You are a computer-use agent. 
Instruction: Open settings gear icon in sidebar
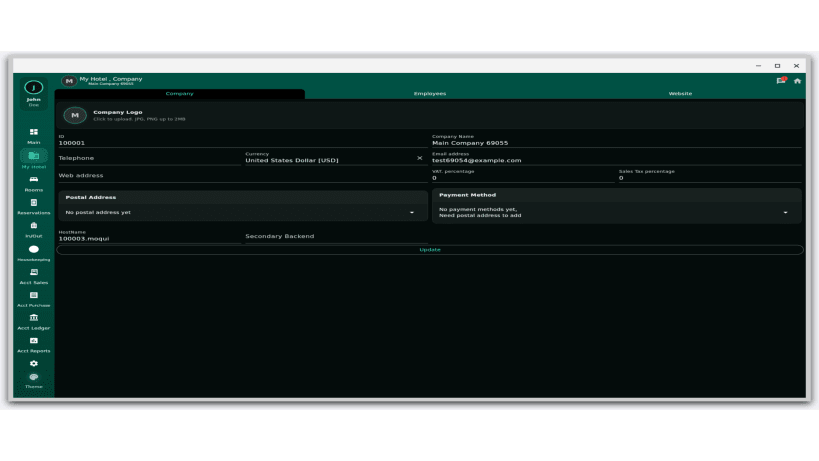(33, 363)
